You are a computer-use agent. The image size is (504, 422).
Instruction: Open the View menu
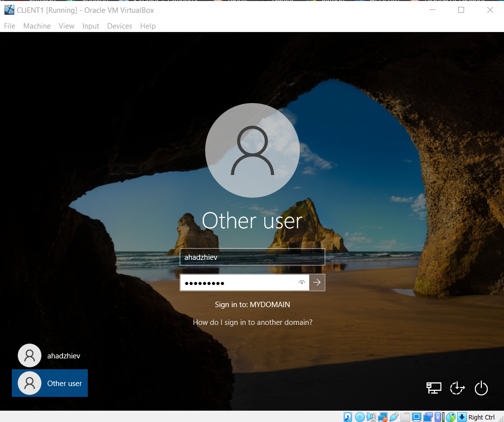(67, 26)
